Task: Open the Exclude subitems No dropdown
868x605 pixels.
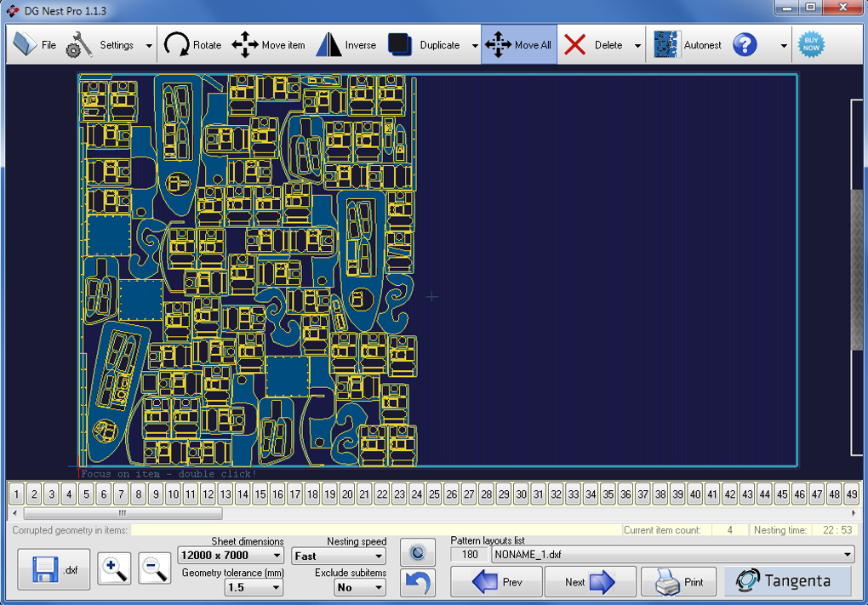Action: point(360,587)
